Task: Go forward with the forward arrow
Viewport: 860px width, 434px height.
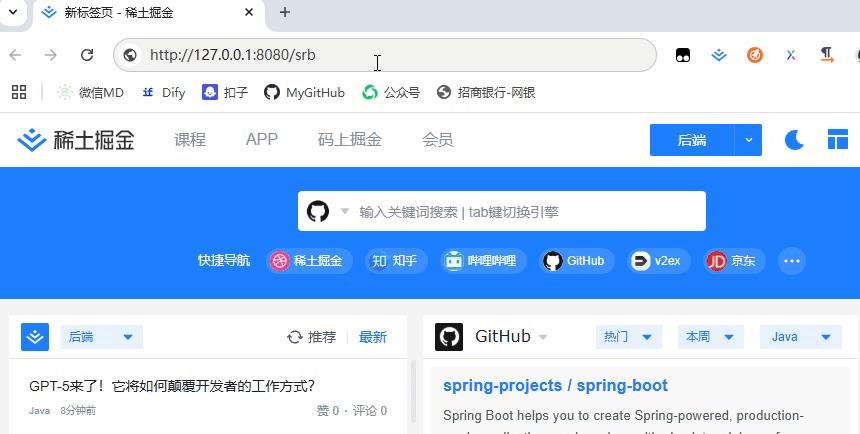Action: click(51, 55)
